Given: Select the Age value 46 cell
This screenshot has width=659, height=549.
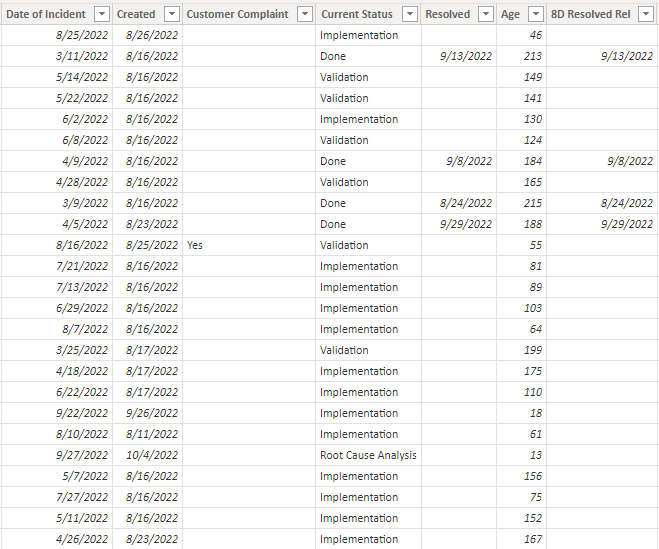Looking at the screenshot, I should [522, 35].
